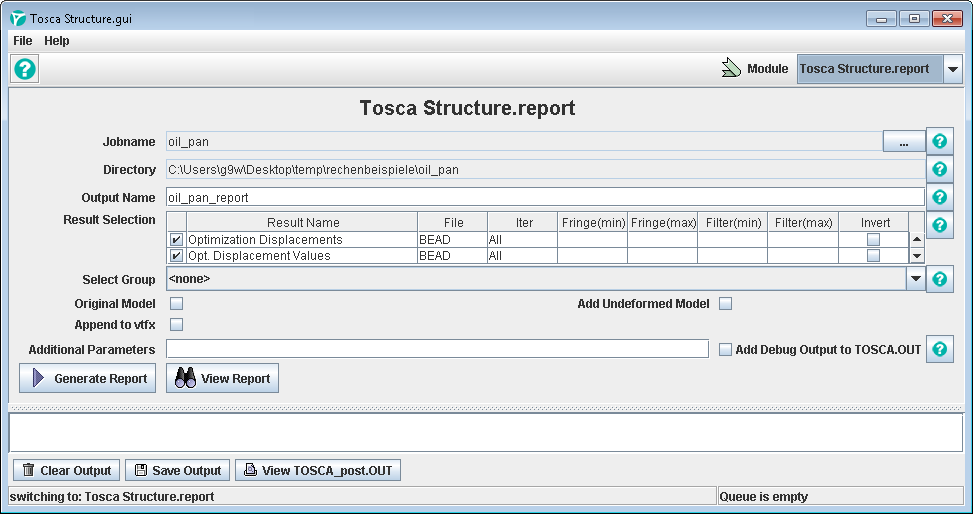Enable the Append to vtfx checkbox
This screenshot has width=973, height=514.
[x=177, y=325]
